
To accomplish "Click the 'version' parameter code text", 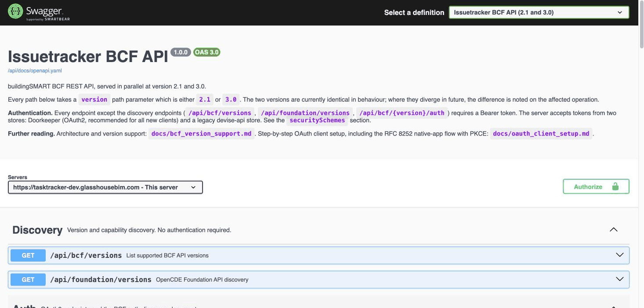I will point(94,99).
